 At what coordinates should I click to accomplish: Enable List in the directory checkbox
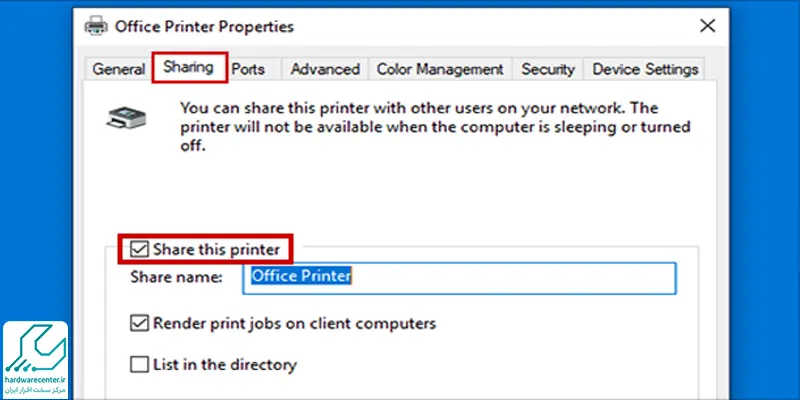[139, 365]
